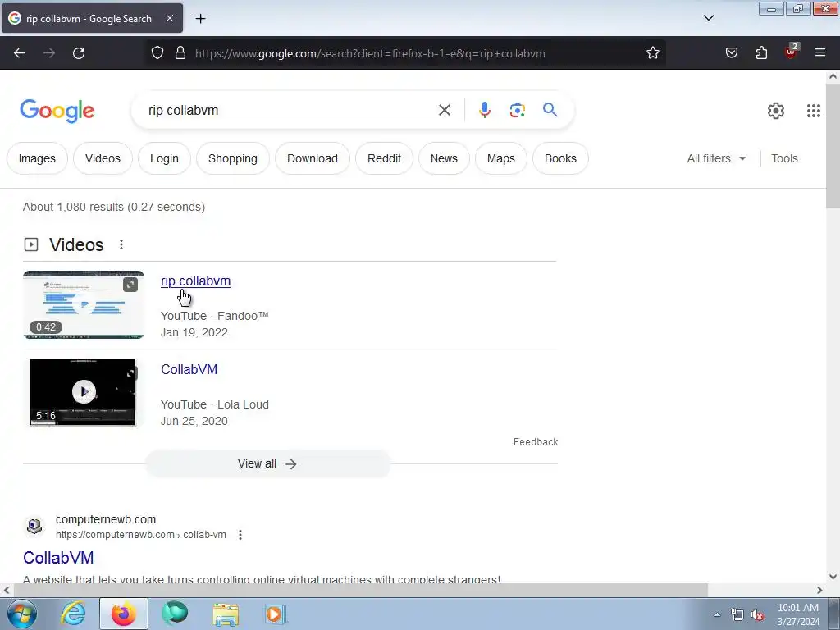Close the rip collabvm Google Search tab
Screen dimensions: 840x630
(x=169, y=18)
